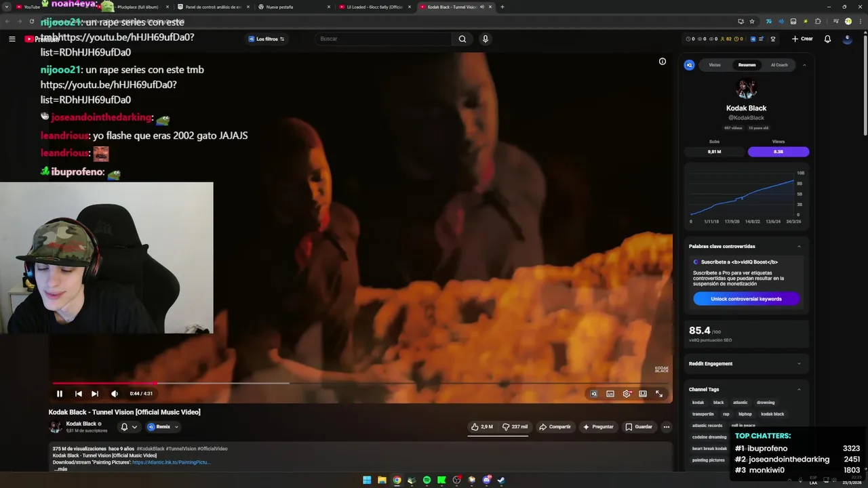This screenshot has width=868, height=488.
Task: Open YouTube notifications bell
Action: [x=827, y=39]
